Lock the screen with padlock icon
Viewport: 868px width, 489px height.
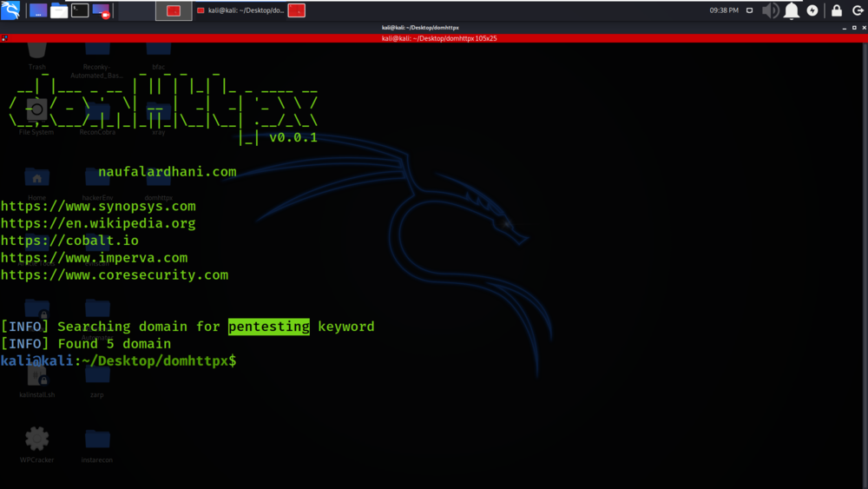[x=837, y=10]
